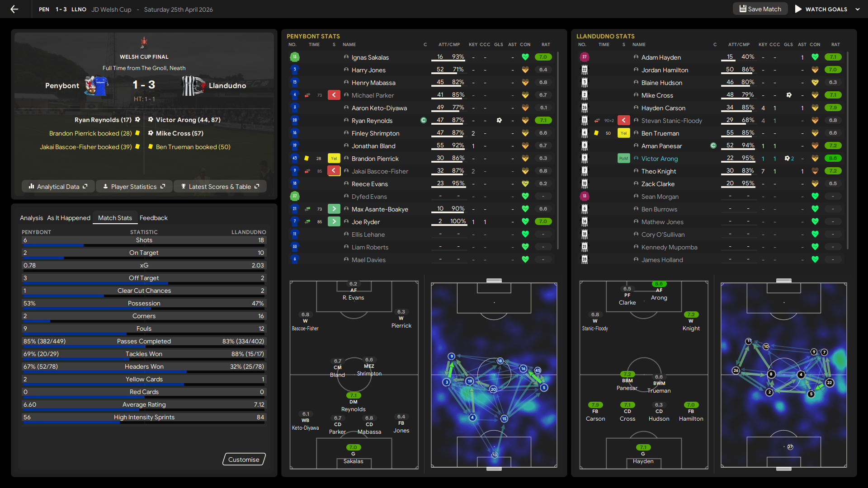Screen dimensions: 868x488
Task: Click the Customise button
Action: tap(244, 460)
